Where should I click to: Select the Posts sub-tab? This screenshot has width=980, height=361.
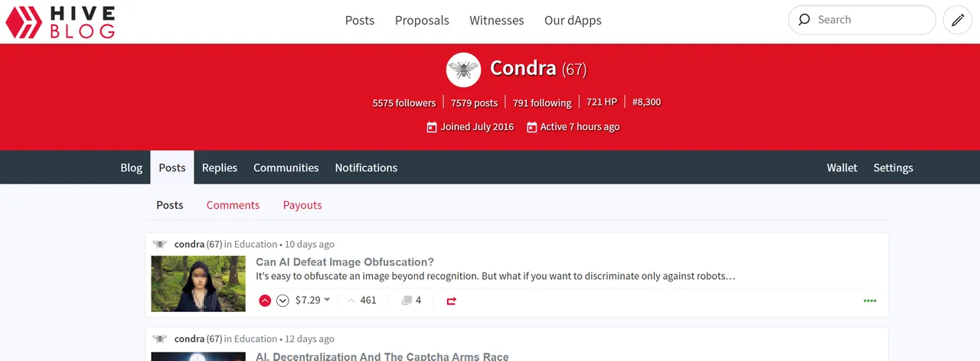(x=170, y=205)
